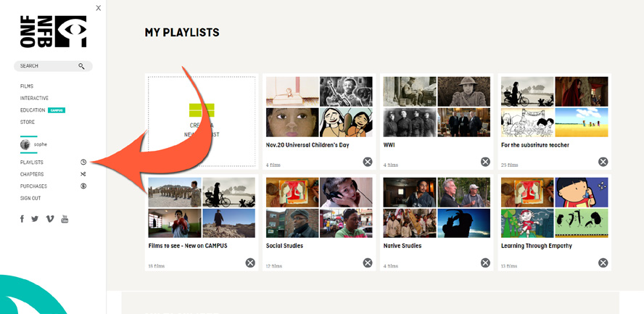Image resolution: width=644 pixels, height=314 pixels.
Task: Click the 12 films count under Social Studies
Action: click(274, 266)
